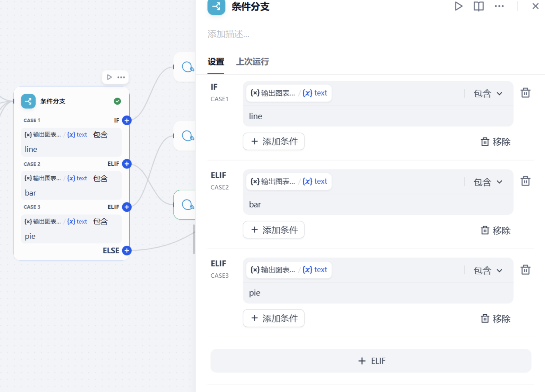
Task: Click the plus handle on IF branch
Action: (x=127, y=120)
